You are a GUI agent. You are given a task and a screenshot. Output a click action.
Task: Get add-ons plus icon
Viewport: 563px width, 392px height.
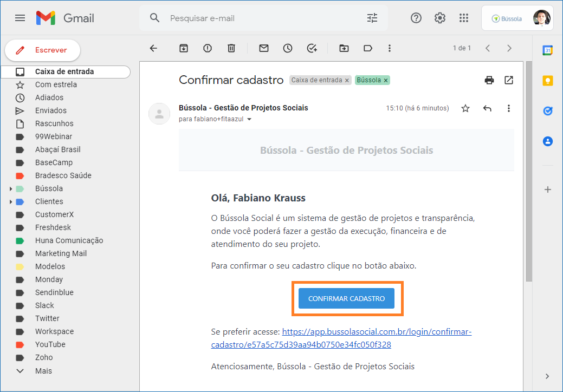(548, 190)
